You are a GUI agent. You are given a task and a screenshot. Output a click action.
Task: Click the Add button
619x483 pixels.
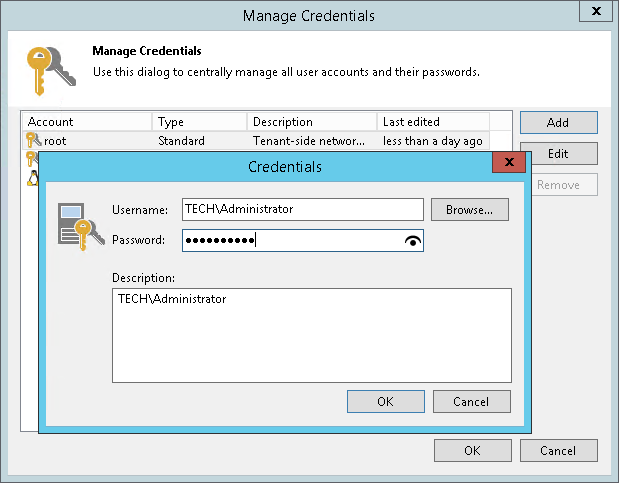click(558, 123)
